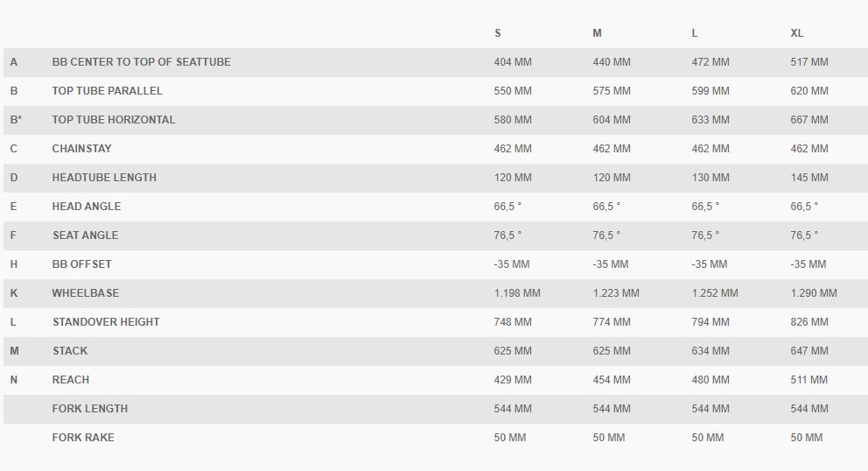This screenshot has height=471, width=868.
Task: Click the FORK LENGTH row label
Action: (x=89, y=408)
